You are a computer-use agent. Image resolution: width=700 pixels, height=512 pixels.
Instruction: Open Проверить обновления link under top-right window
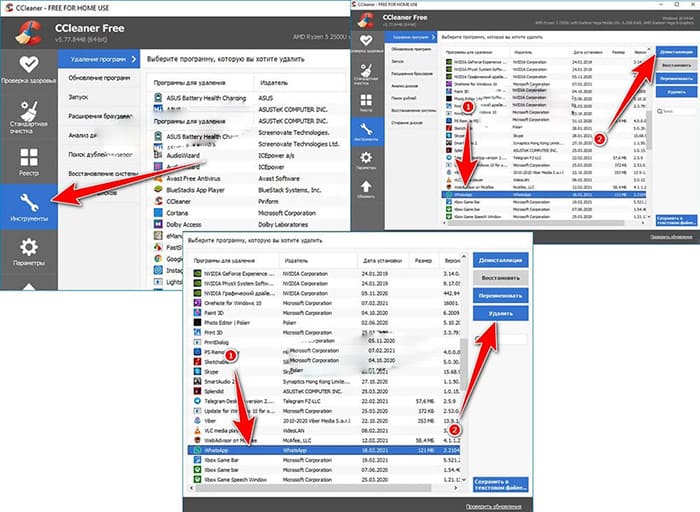point(671,237)
